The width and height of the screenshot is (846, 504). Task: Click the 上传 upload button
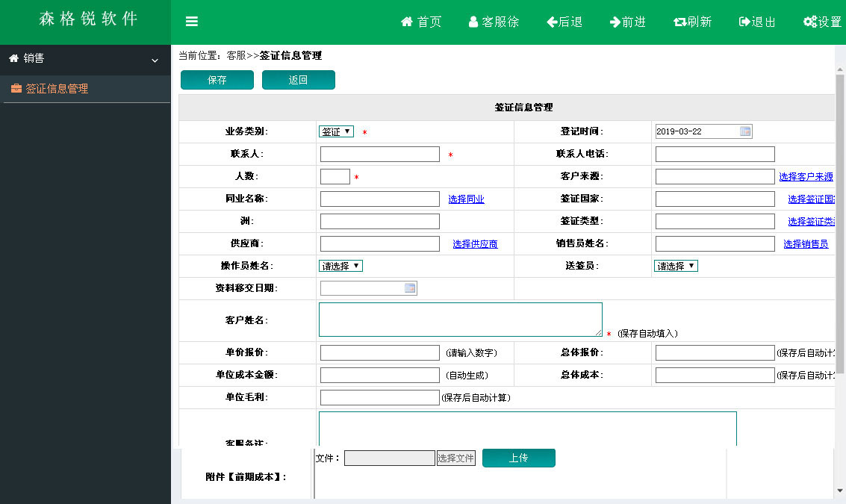519,458
